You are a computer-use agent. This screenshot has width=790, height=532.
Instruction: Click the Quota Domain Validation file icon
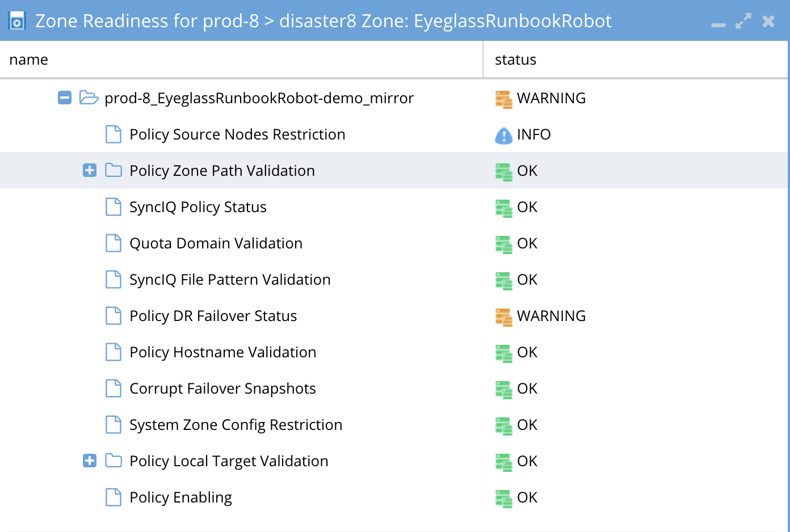[114, 243]
